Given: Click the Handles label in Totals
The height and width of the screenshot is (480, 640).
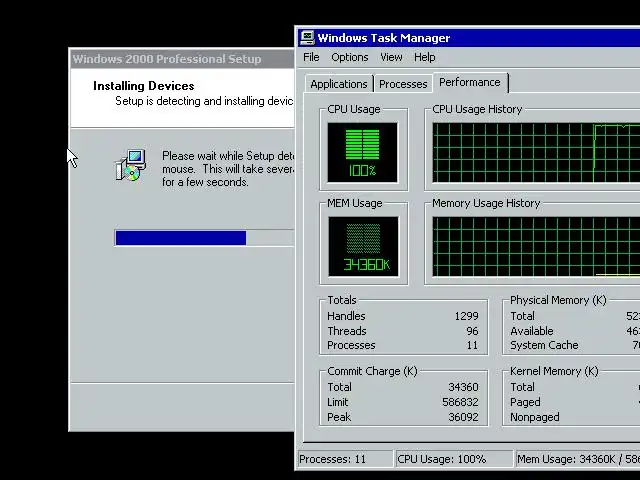Looking at the screenshot, I should [346, 316].
